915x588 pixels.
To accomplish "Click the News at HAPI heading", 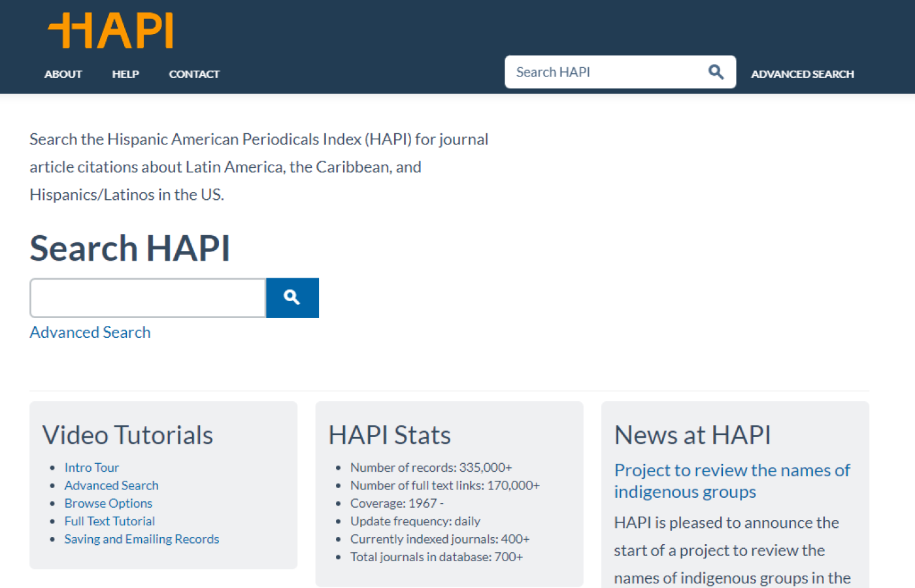I will tap(693, 435).
